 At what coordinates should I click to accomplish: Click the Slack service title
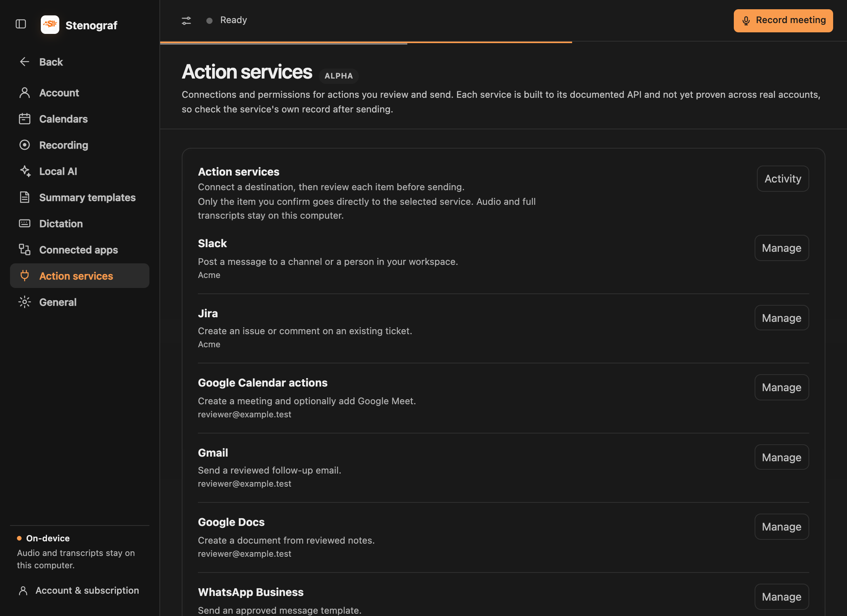tap(212, 243)
